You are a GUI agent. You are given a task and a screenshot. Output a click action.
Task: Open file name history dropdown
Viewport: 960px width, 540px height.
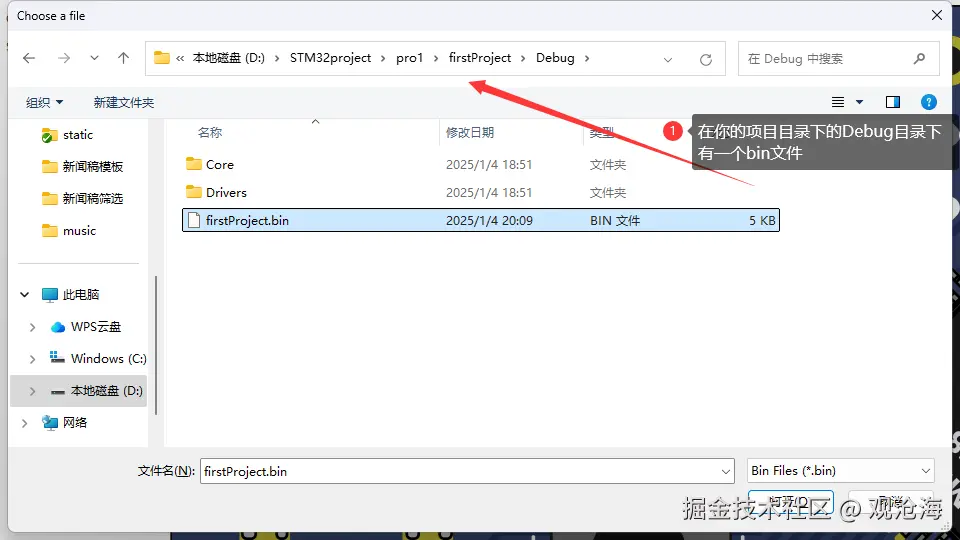click(726, 471)
